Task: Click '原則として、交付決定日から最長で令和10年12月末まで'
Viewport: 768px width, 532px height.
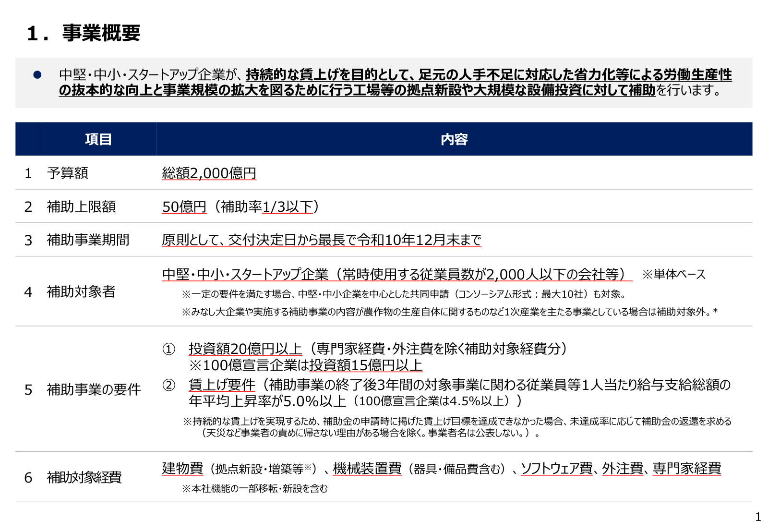Action: (322, 240)
